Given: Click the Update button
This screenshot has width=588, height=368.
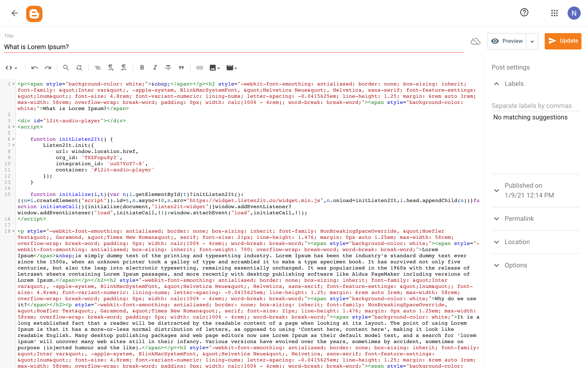Looking at the screenshot, I should (563, 41).
